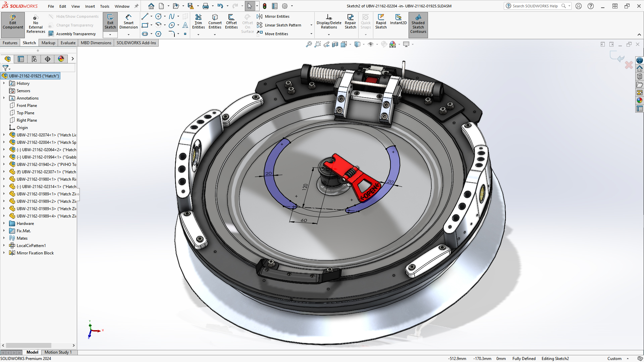
Task: Open the File menu
Action: pyautogui.click(x=51, y=6)
